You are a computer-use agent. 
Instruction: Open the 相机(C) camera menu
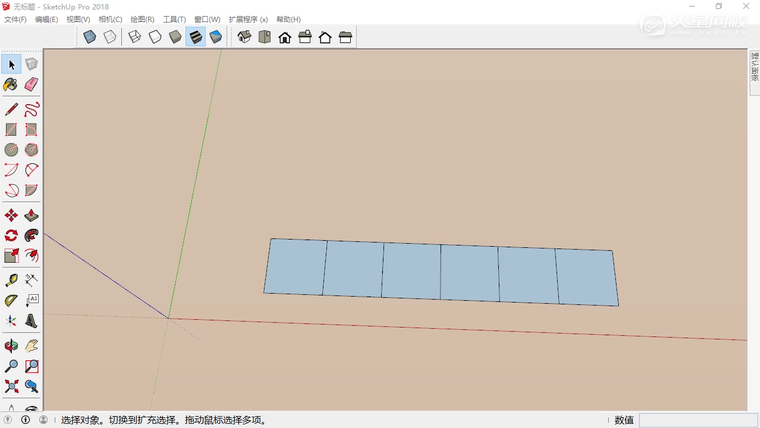pyautogui.click(x=110, y=19)
